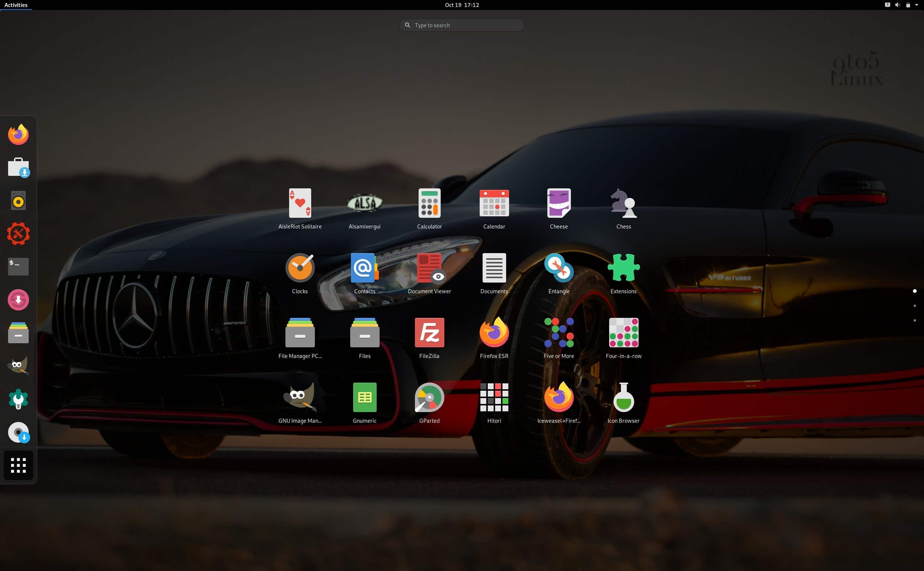Start the Five or More game
Screen dimensions: 924x571
tap(559, 338)
